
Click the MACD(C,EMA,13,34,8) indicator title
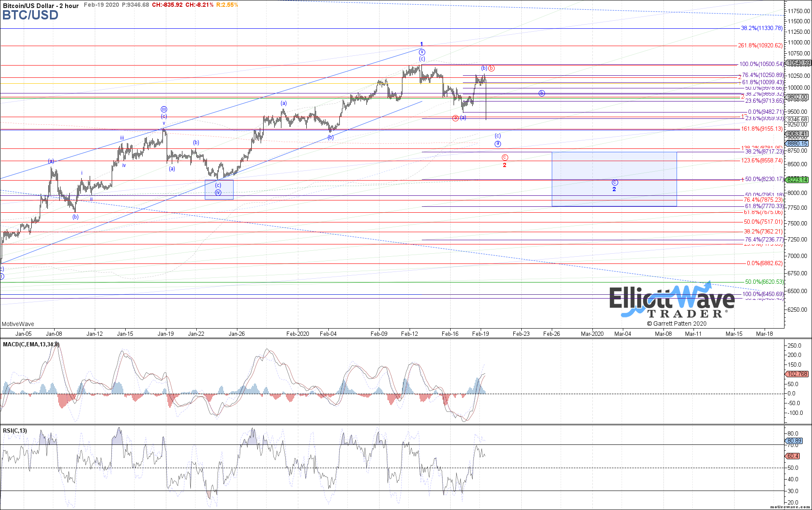(31, 344)
